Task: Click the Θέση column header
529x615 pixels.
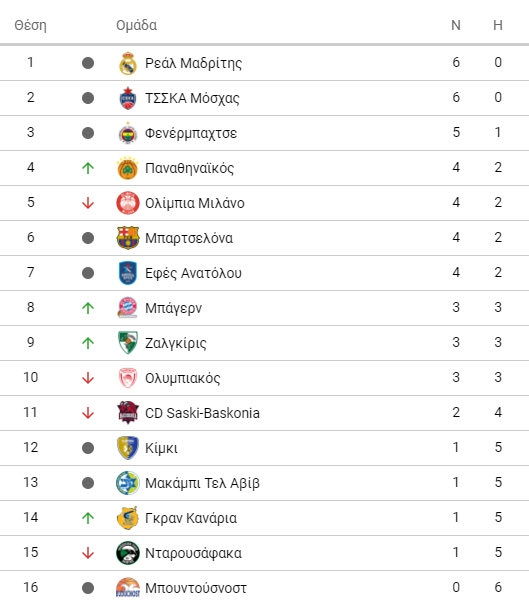Action: tap(30, 25)
